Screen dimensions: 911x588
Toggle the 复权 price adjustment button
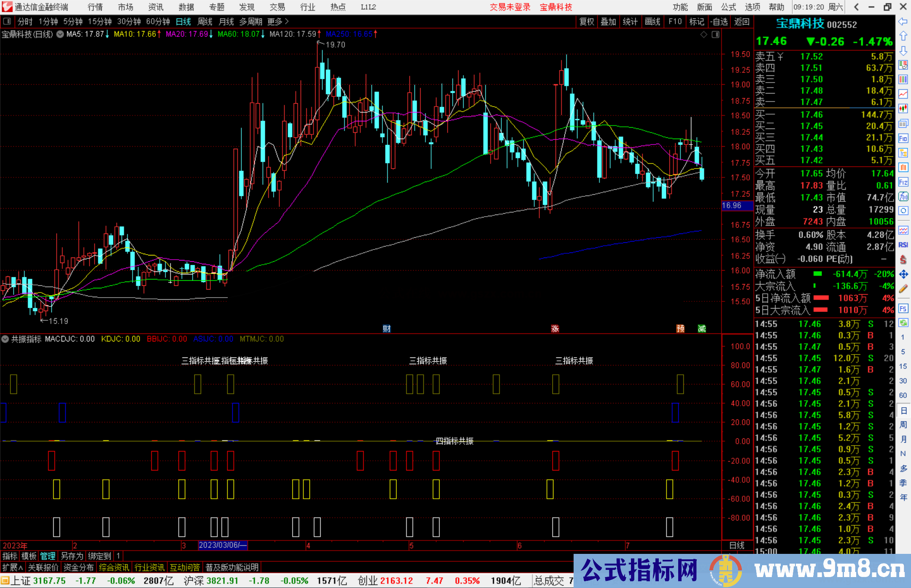586,21
